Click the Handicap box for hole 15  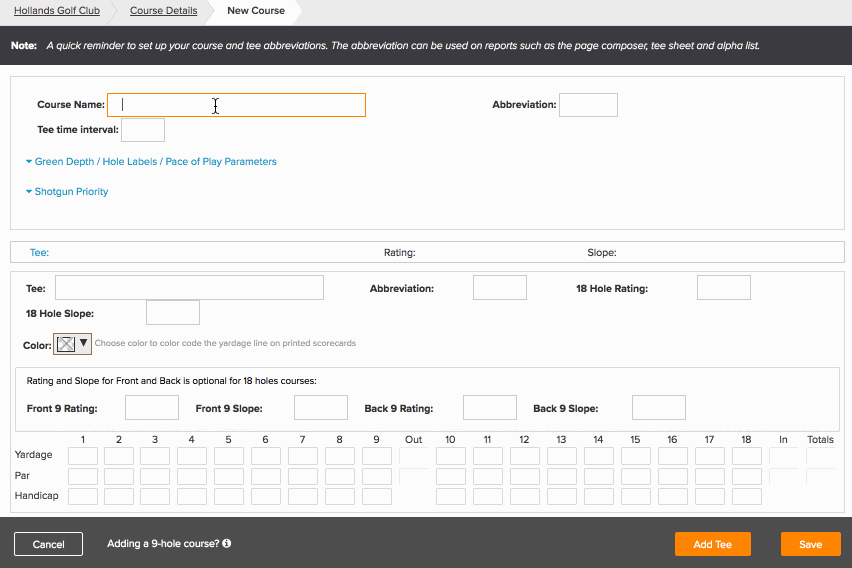636,496
